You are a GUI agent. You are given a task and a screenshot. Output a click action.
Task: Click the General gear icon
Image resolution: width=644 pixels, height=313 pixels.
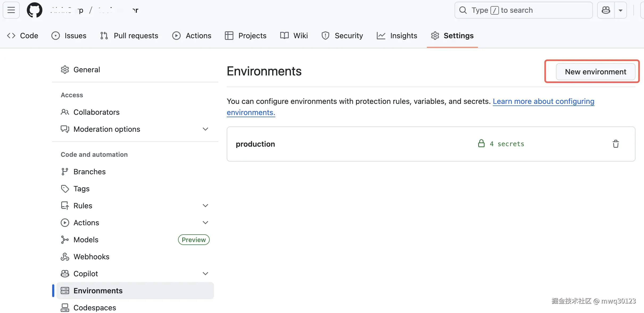click(x=65, y=70)
